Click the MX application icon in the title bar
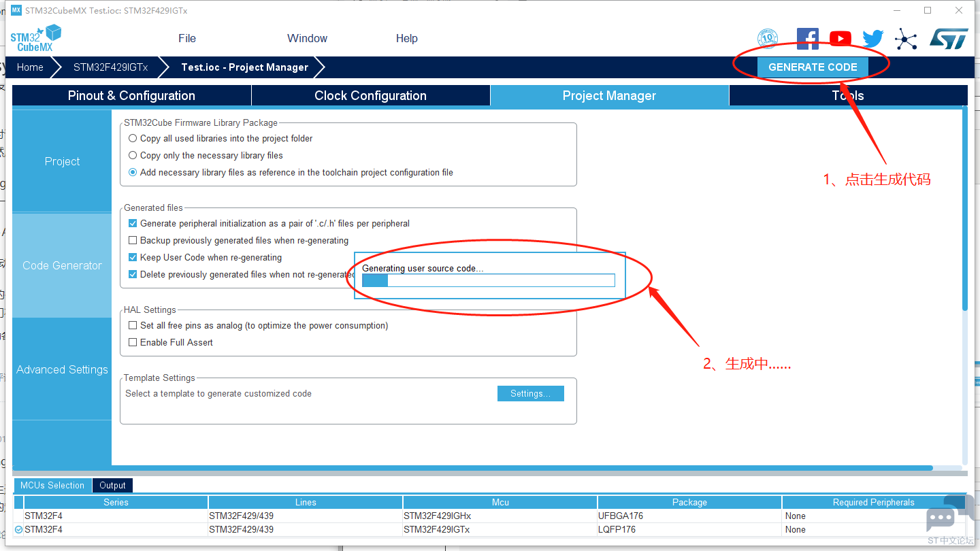 coord(16,10)
